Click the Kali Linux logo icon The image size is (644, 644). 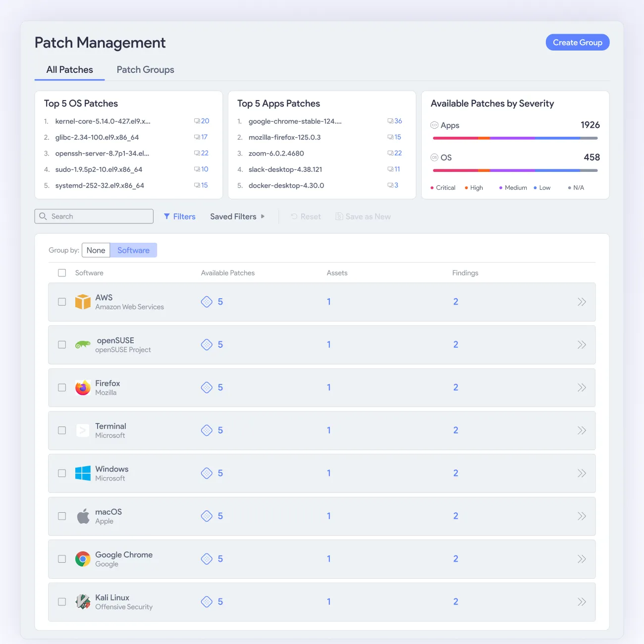83,602
